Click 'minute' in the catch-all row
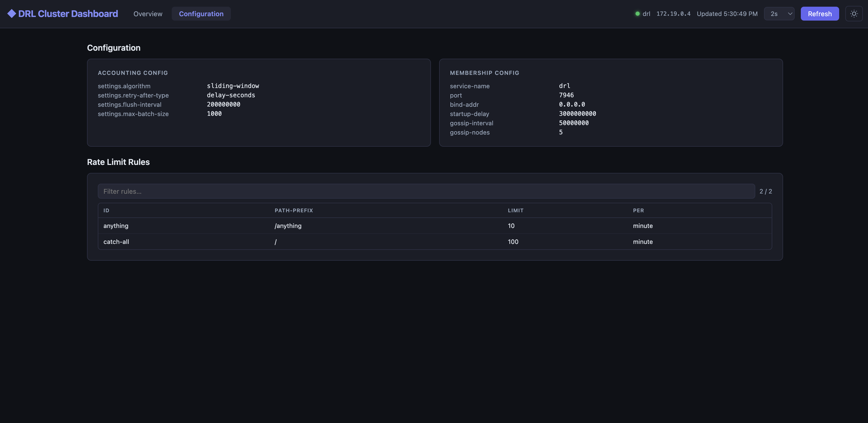 click(x=643, y=242)
